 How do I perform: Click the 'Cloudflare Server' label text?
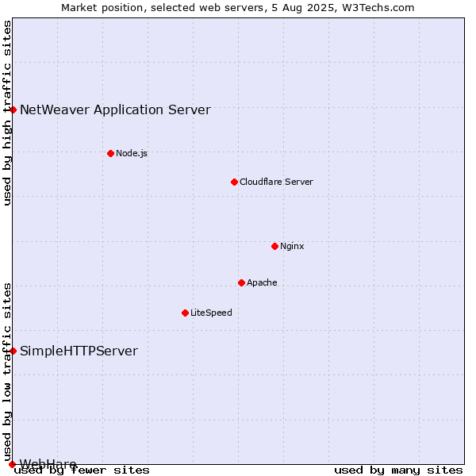tap(276, 182)
